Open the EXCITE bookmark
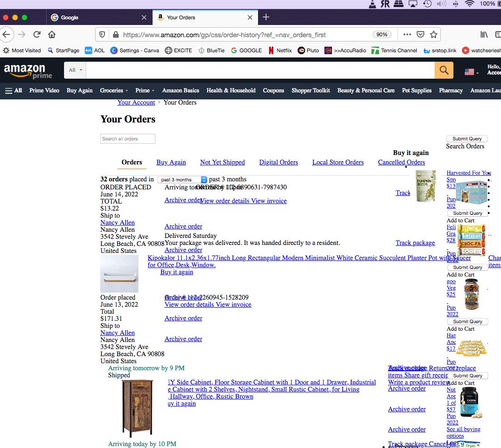This screenshot has height=448, width=501. 178,50
